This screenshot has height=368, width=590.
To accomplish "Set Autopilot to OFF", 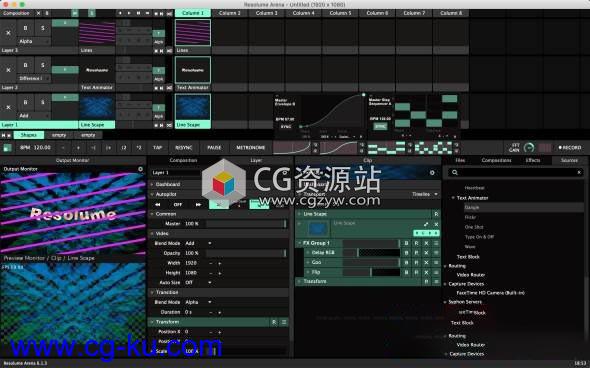I will 178,204.
